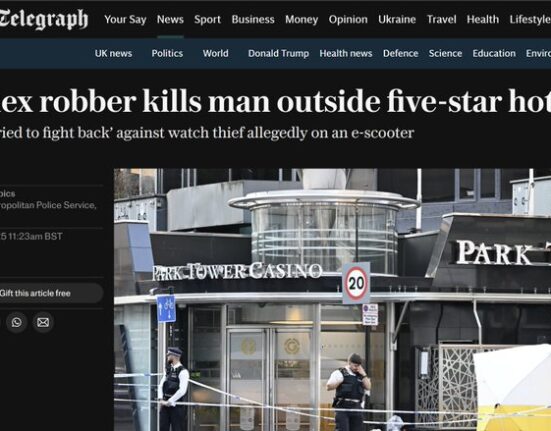Viewport: 551px width, 431px height.
Task: Open World news sub-section
Action: (215, 53)
